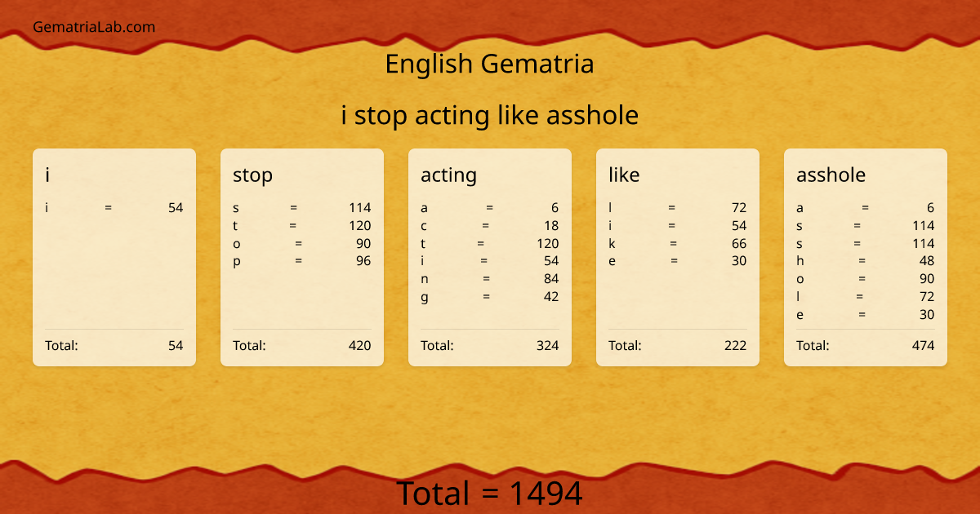Select the Total value 420 under 'stop'
Viewport: 980px width, 514px height.
pyautogui.click(x=302, y=345)
